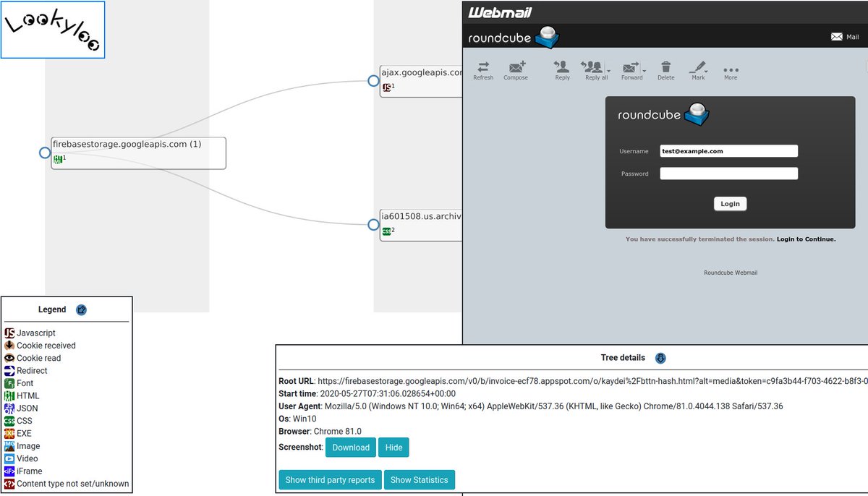Click the CSS icon under ia601508 node
The height and width of the screenshot is (496, 868).
[386, 231]
